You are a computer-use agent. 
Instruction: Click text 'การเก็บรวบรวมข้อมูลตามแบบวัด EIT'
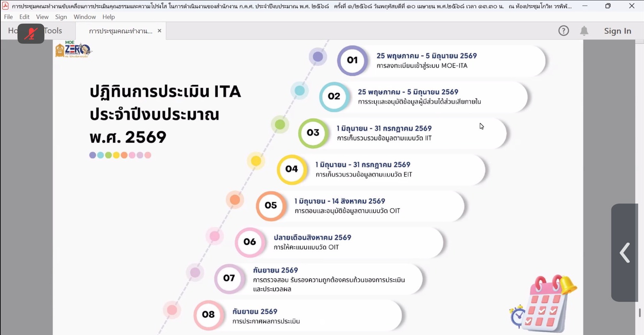click(x=364, y=175)
